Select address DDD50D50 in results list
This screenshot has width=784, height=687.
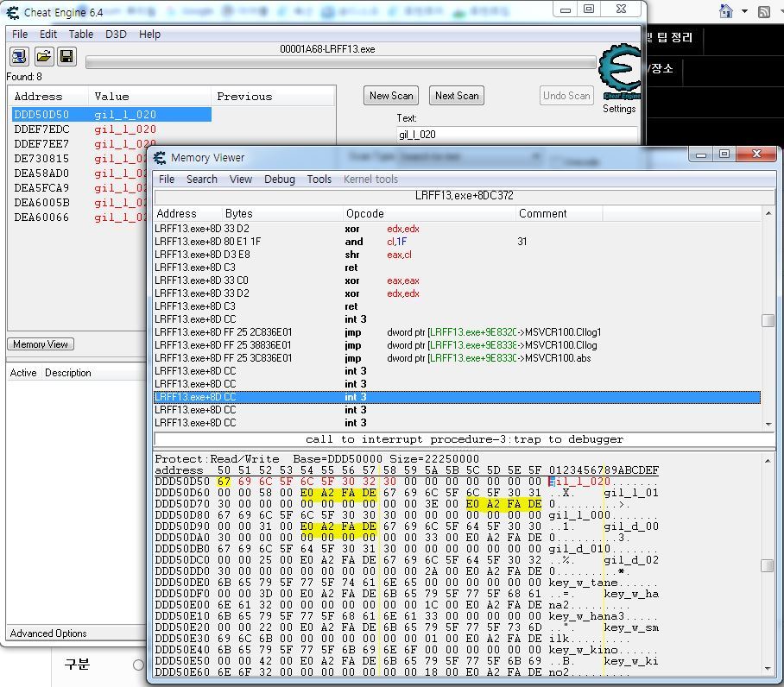(111, 115)
